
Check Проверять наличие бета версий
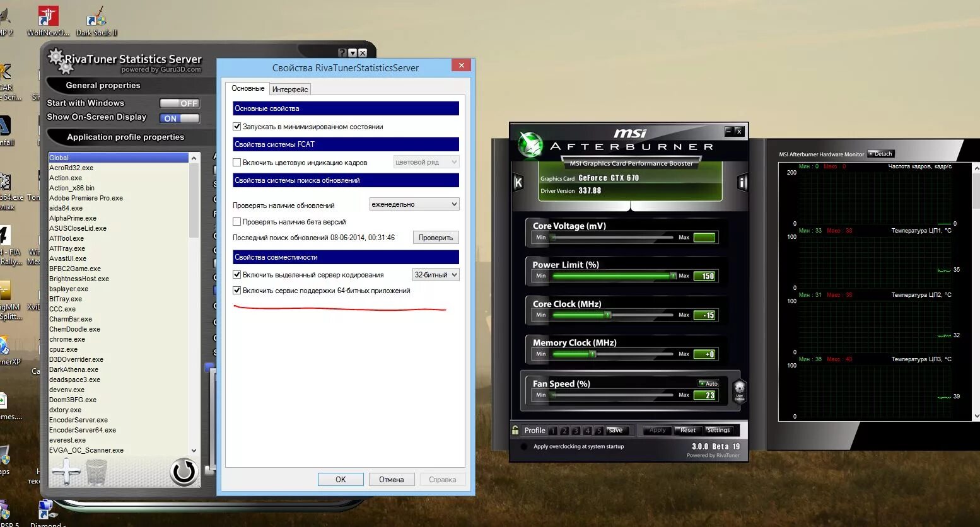tap(237, 222)
